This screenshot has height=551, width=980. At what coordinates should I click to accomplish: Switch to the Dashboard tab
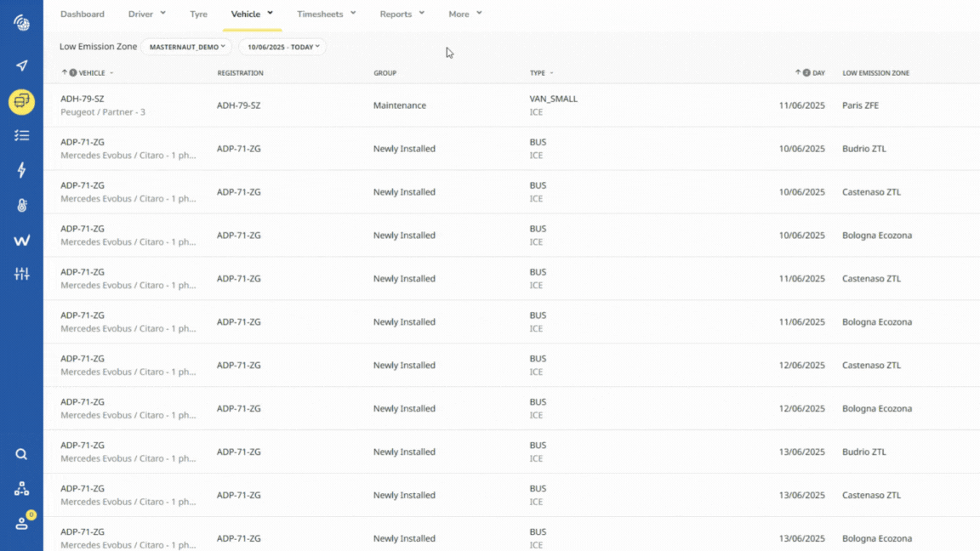(x=83, y=14)
